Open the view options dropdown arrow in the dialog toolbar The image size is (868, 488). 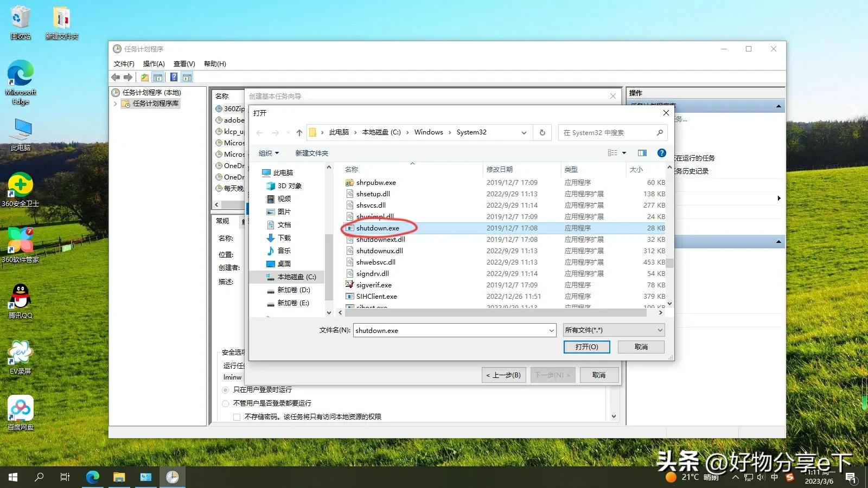624,153
